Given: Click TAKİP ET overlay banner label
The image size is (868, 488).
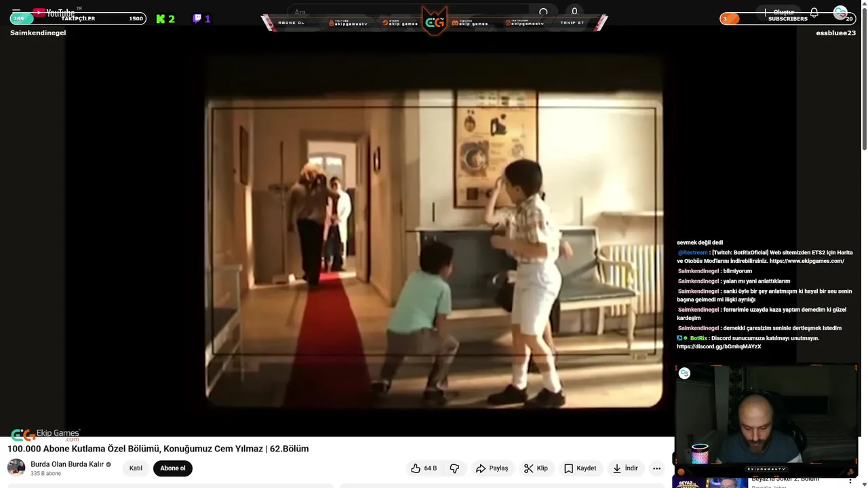Looking at the screenshot, I should click(572, 23).
